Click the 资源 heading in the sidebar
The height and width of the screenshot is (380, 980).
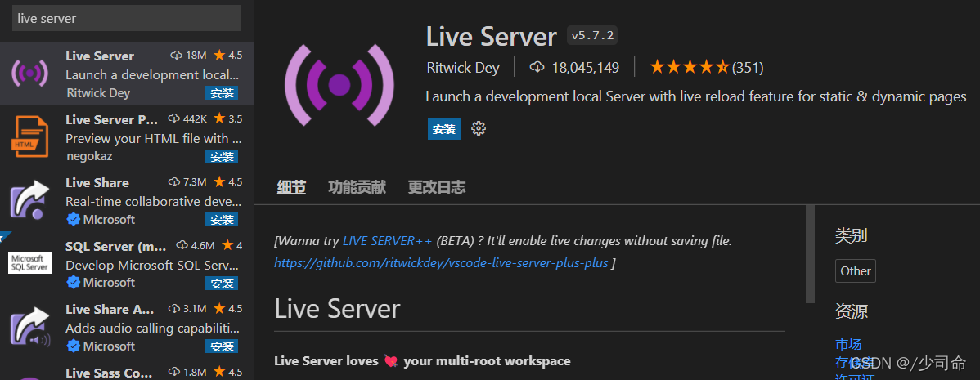pos(852,311)
